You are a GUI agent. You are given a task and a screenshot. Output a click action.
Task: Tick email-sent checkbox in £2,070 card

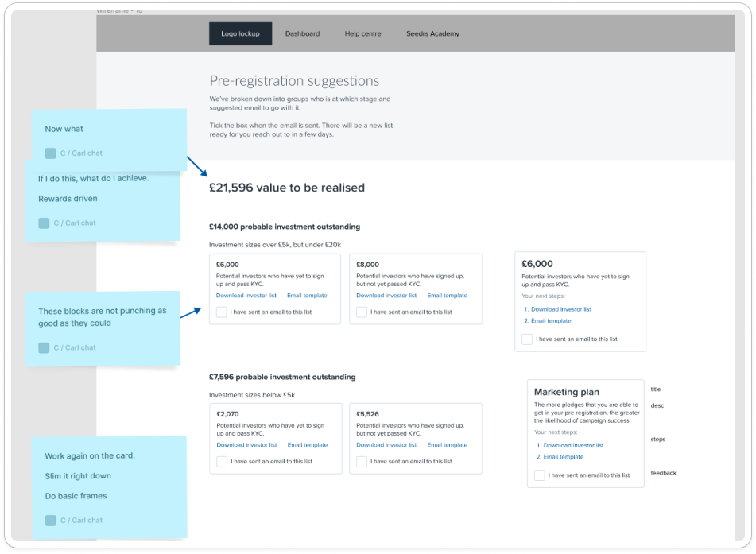[x=222, y=462]
